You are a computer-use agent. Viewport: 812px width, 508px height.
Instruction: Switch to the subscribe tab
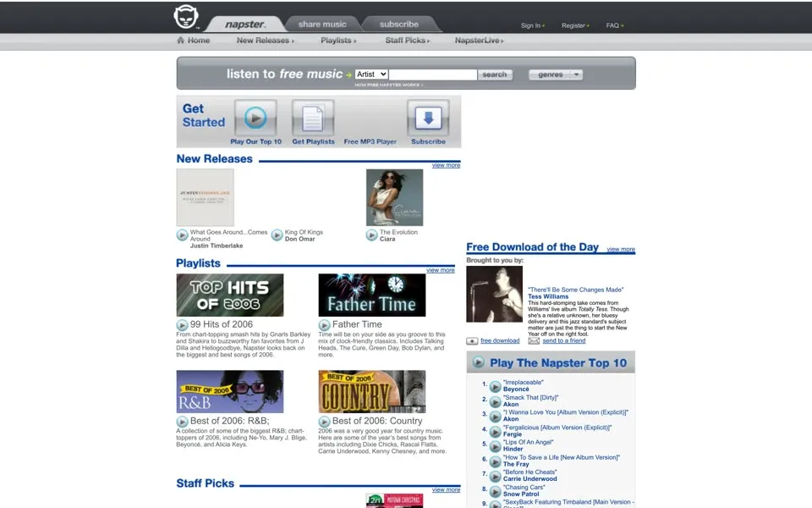398,25
